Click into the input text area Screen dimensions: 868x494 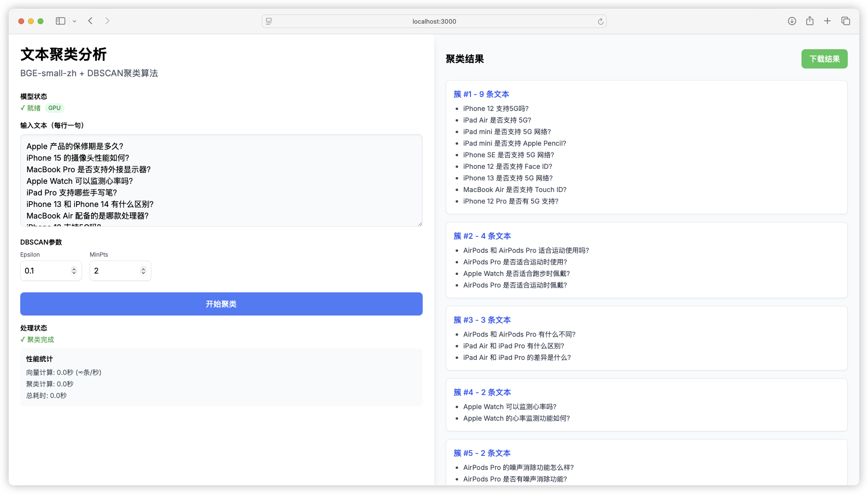(221, 180)
